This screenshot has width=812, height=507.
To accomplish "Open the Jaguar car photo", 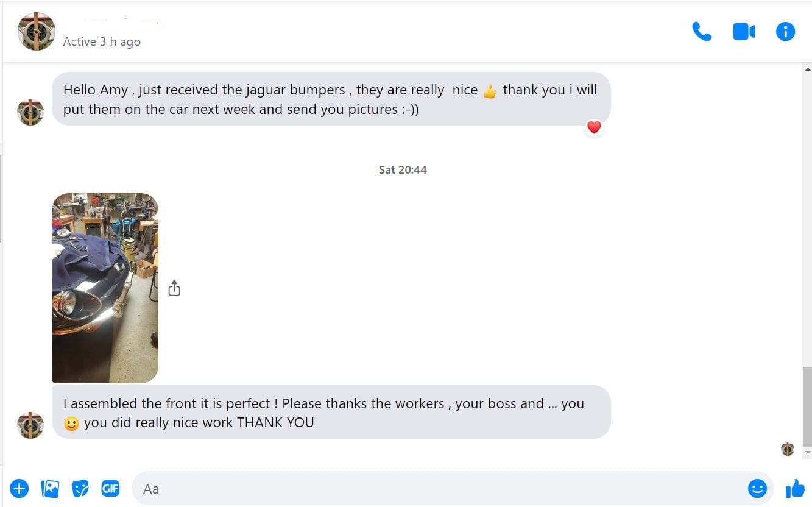I will (x=105, y=288).
